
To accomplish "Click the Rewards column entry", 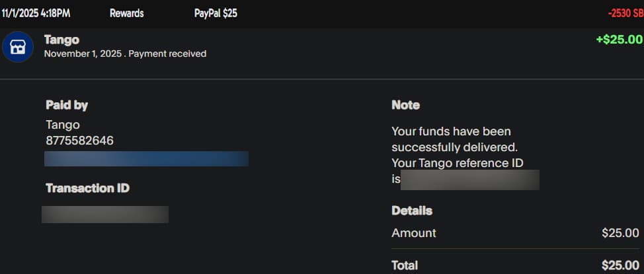I will 126,13.
